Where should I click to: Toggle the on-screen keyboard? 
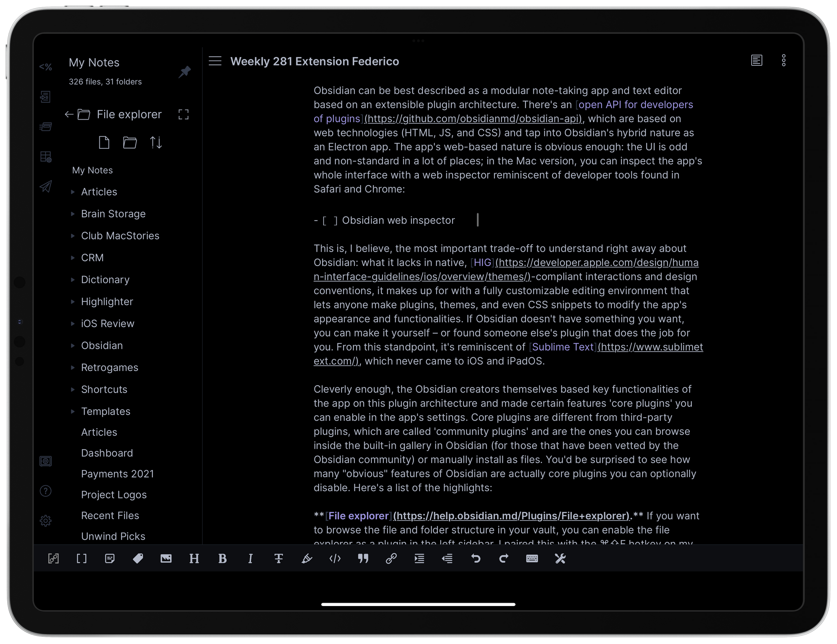pyautogui.click(x=532, y=559)
